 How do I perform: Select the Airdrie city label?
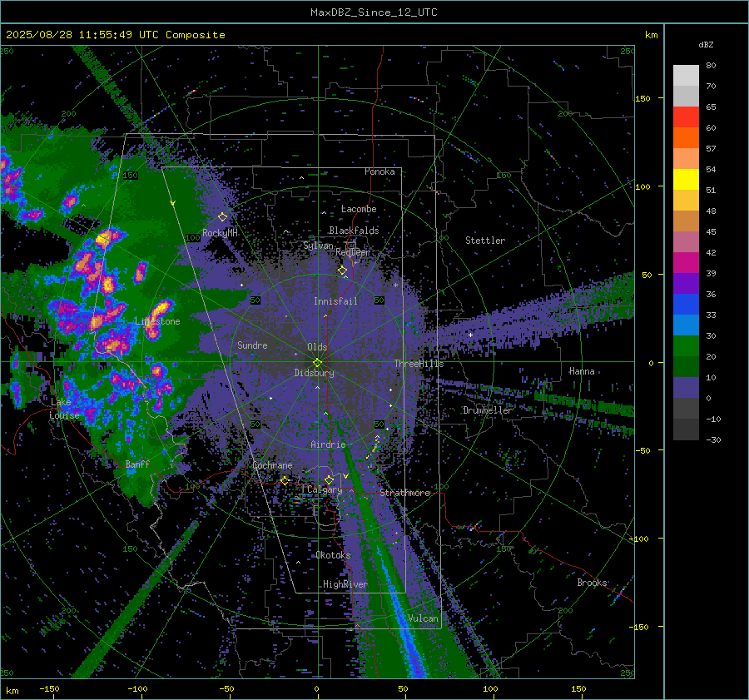(328, 444)
